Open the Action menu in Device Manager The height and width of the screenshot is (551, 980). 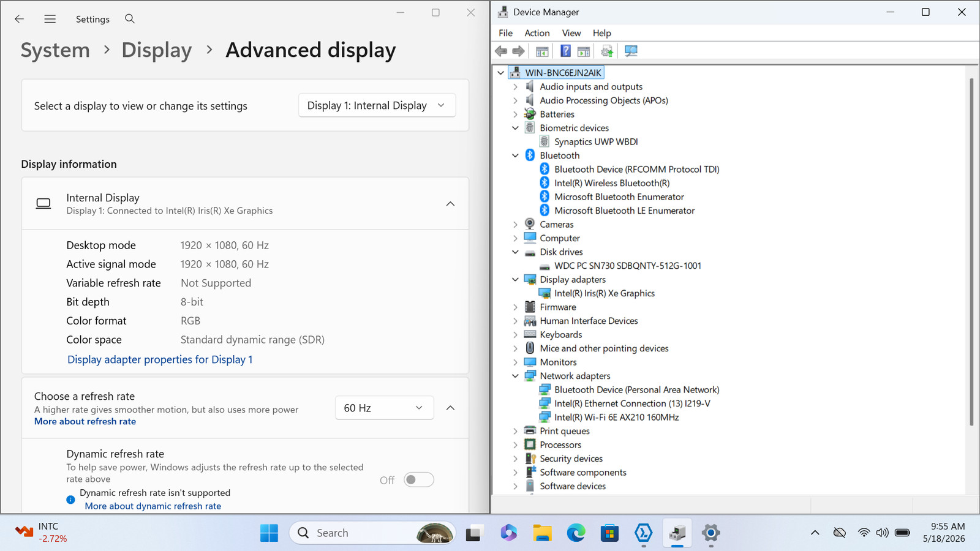[x=537, y=33]
